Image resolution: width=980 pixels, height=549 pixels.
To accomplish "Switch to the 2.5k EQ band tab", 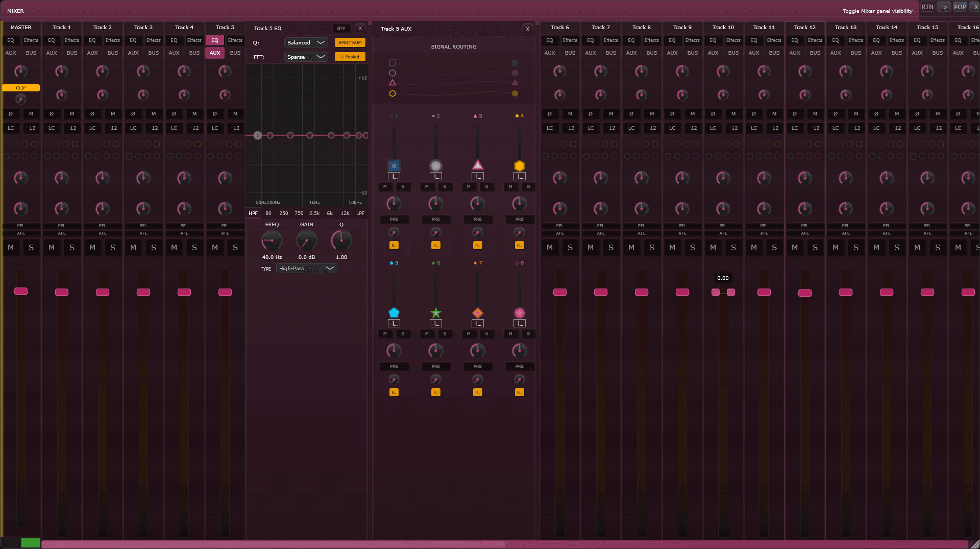I will click(314, 213).
